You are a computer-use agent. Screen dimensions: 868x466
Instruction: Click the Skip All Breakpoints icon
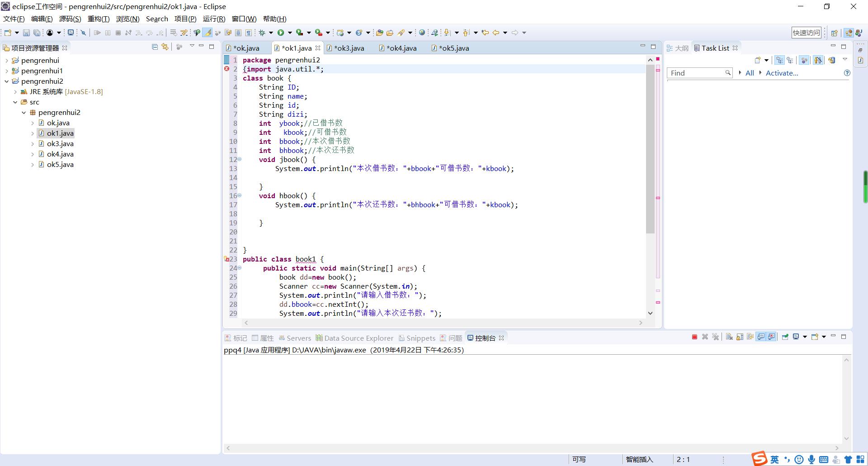tap(83, 33)
